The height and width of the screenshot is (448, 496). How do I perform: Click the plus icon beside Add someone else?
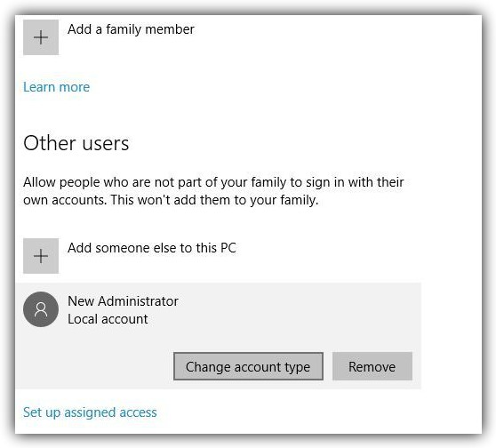(41, 256)
